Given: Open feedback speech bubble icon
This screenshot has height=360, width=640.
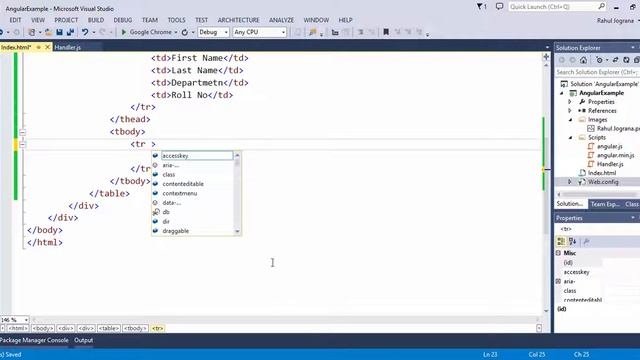Looking at the screenshot, I should [x=499, y=6].
